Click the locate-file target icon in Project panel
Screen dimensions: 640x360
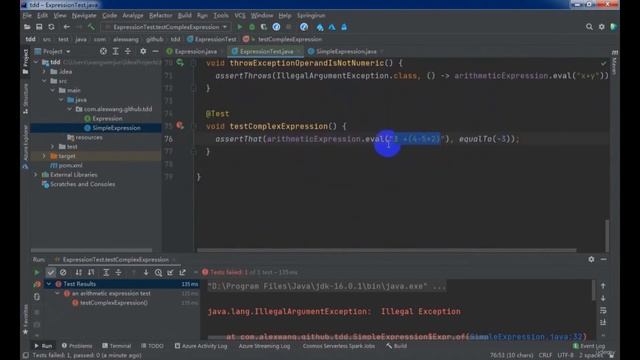103,51
